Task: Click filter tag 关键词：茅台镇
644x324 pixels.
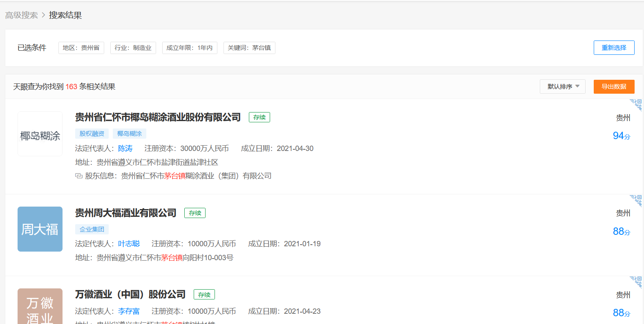Action: [x=249, y=48]
